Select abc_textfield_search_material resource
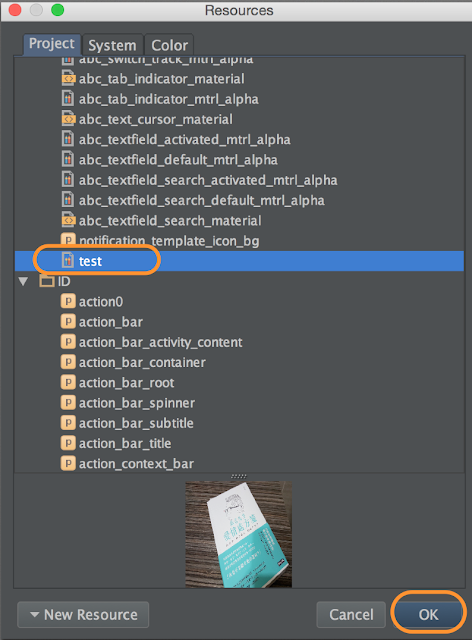Screen dimensions: 472x640 (x=170, y=220)
